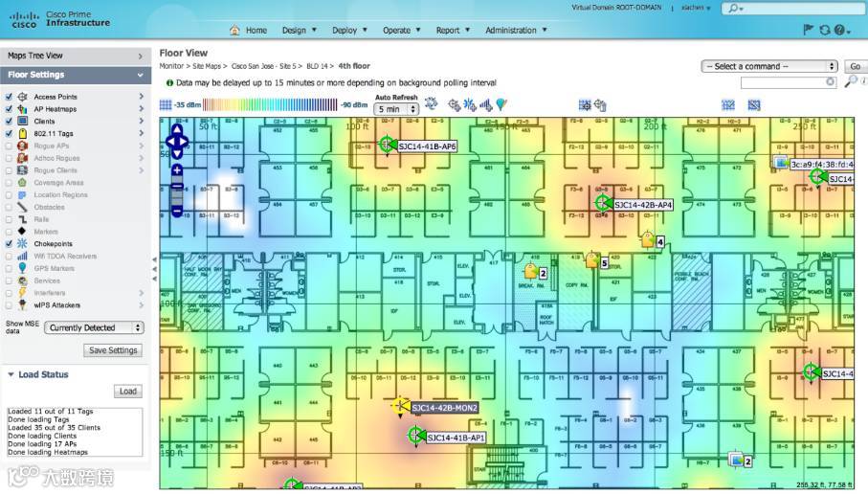Expand Access Points settings arrow
The image size is (868, 494).
coord(142,97)
